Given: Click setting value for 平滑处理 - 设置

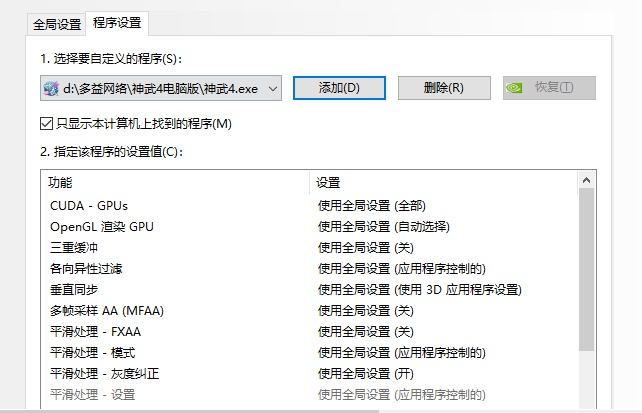Looking at the screenshot, I should point(402,395).
